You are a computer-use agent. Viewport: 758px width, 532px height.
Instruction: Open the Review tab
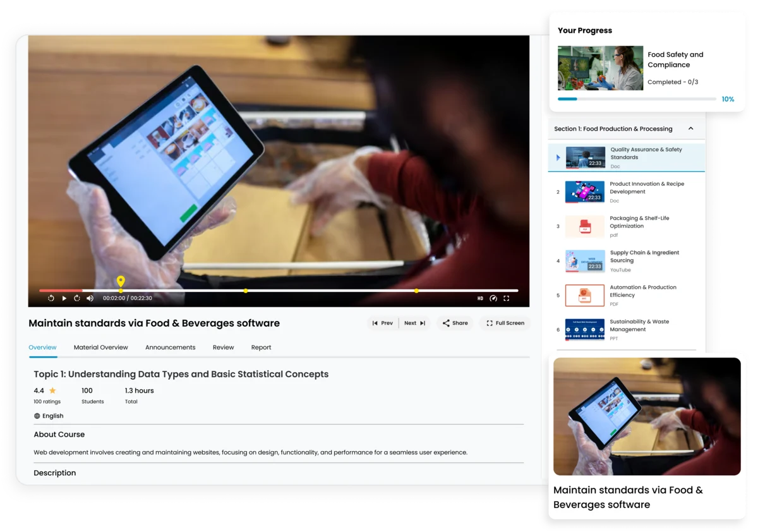(x=223, y=348)
